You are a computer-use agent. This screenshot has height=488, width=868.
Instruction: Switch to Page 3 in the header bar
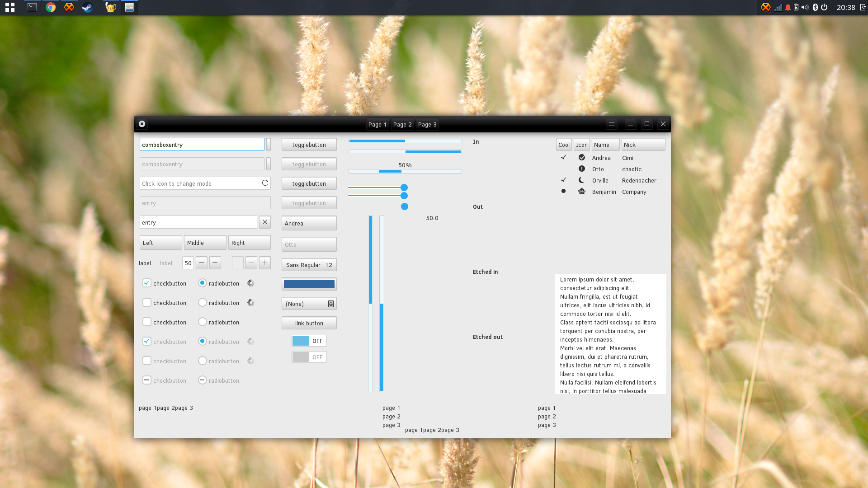[427, 125]
